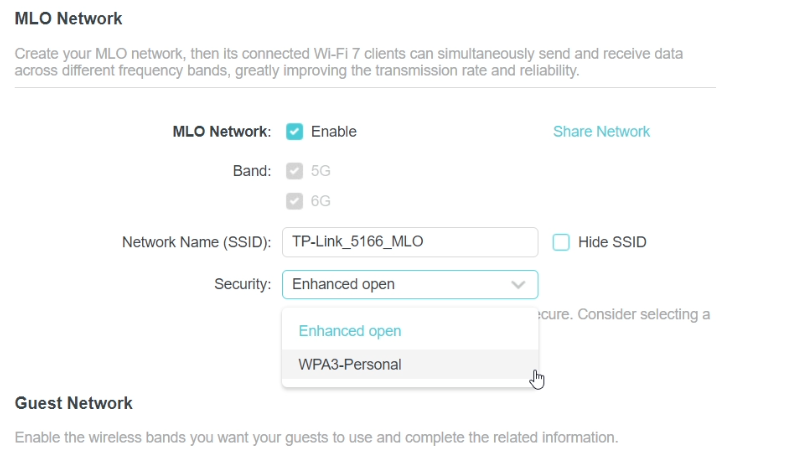Click the 5G band label
The width and height of the screenshot is (798, 452).
coord(321,171)
